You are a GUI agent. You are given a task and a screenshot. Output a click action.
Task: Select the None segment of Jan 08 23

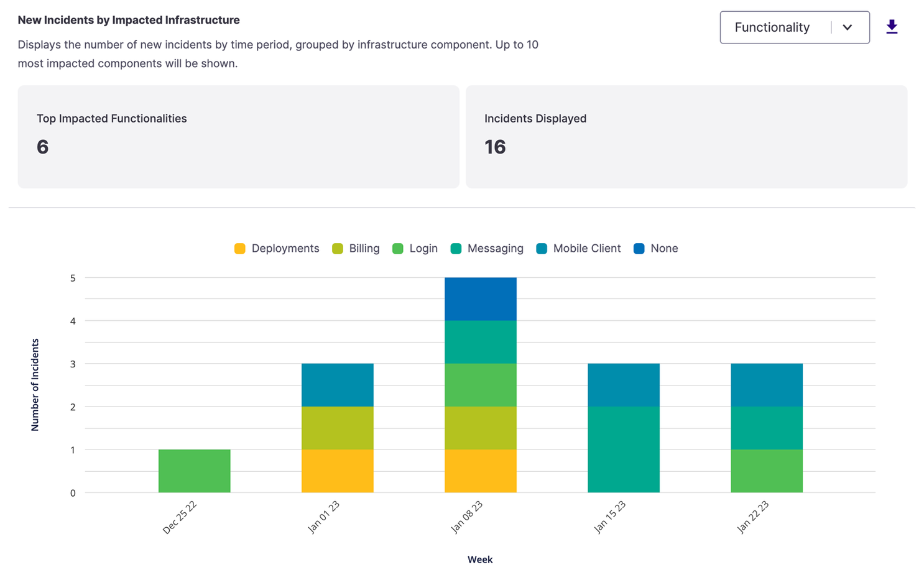point(481,299)
